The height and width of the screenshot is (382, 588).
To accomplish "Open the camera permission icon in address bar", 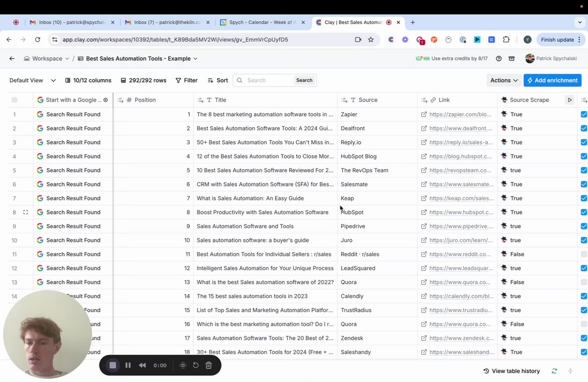I will tap(358, 39).
